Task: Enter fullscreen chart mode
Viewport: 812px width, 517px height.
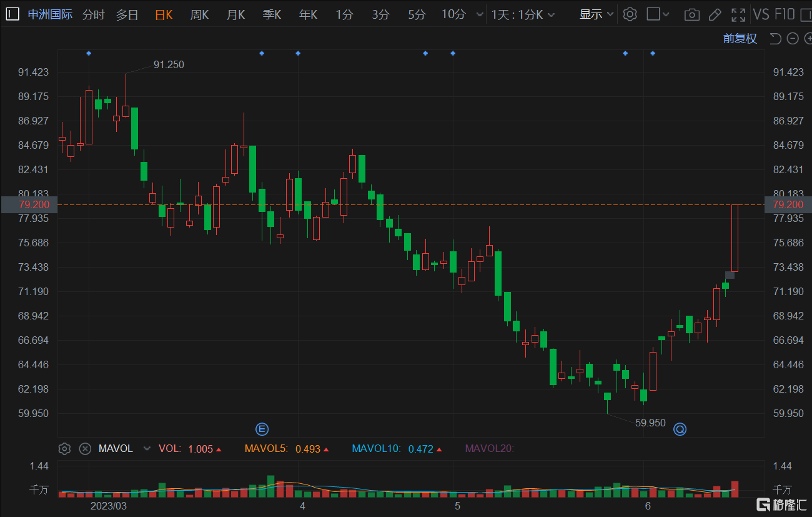Action: click(x=738, y=14)
